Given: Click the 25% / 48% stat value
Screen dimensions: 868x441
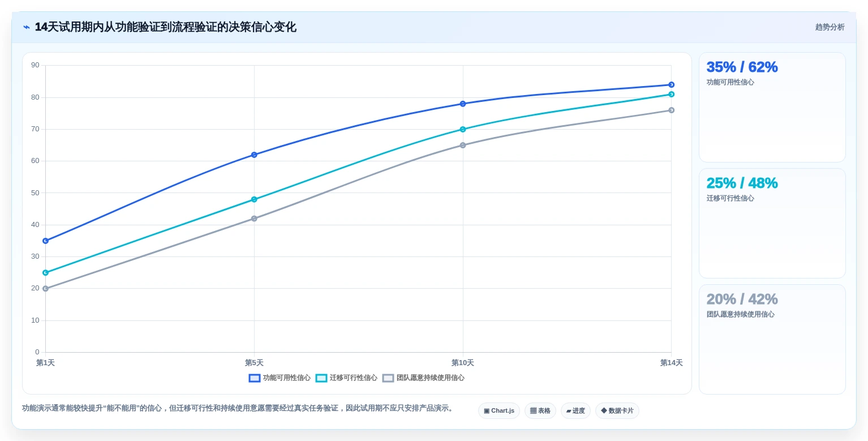Looking at the screenshot, I should (742, 183).
